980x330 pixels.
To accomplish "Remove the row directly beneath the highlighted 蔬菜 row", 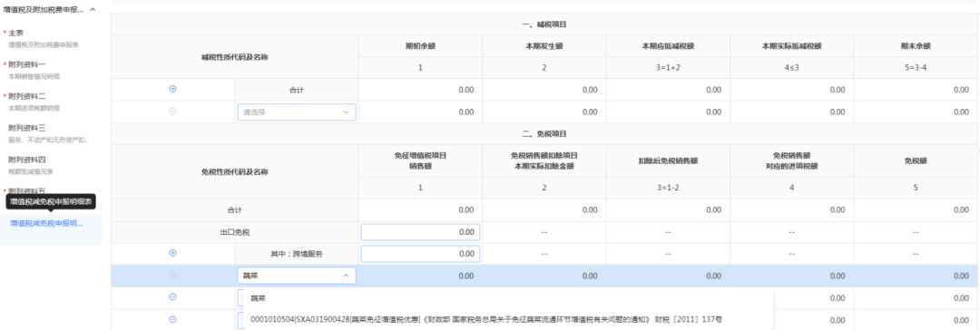I will (x=173, y=296).
